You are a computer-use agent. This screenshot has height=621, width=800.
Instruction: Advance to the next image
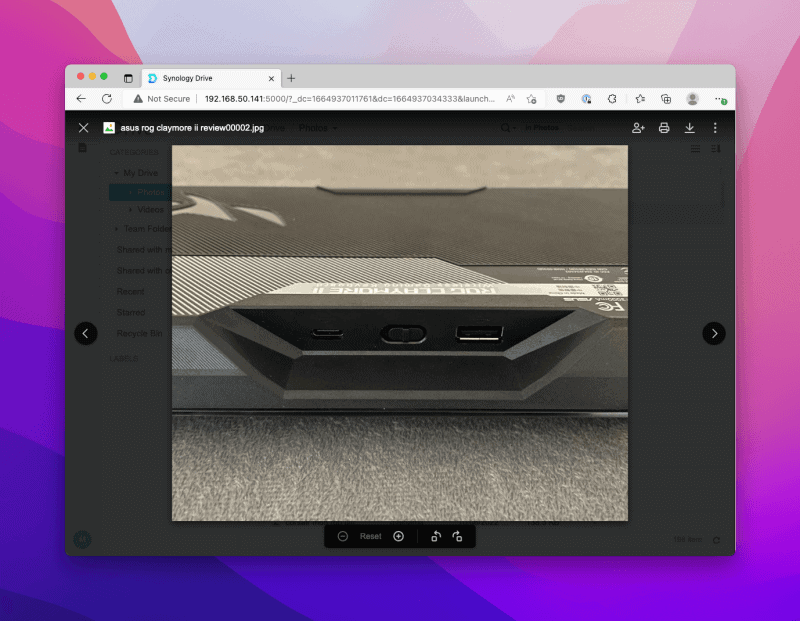pos(714,334)
